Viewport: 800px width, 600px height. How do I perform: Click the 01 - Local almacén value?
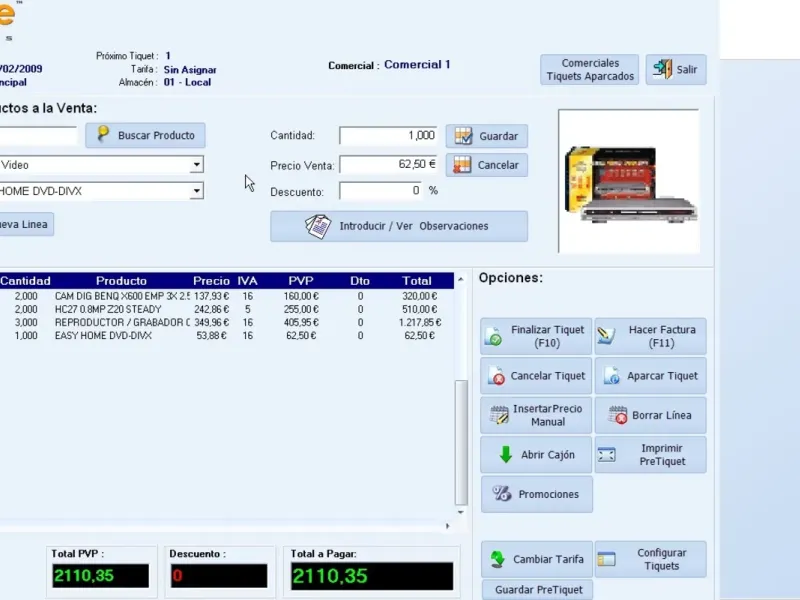coord(187,82)
